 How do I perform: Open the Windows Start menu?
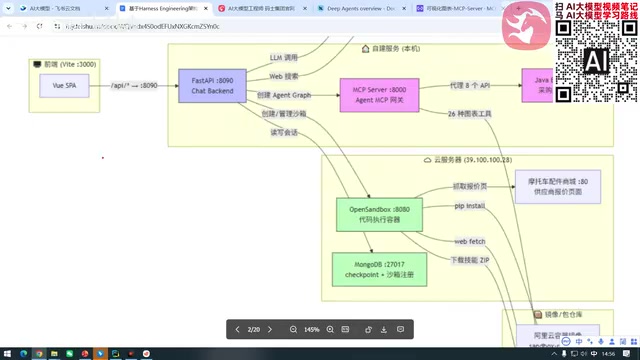pos(7,353)
